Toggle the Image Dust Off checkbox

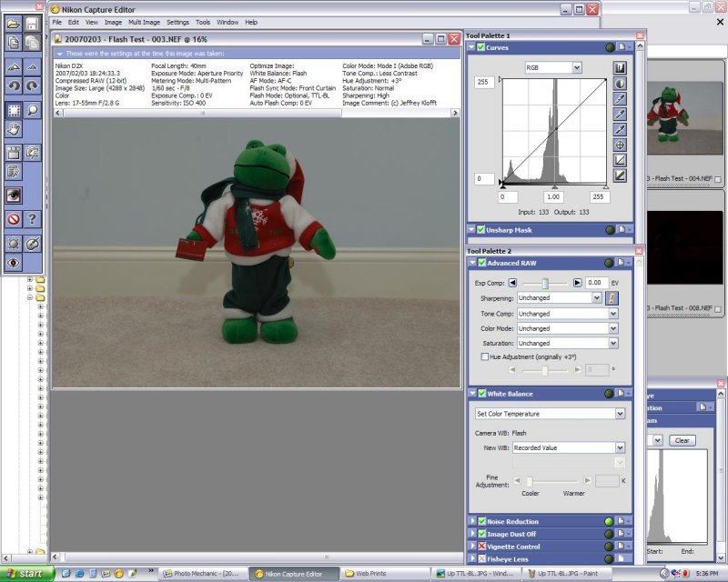pos(482,534)
